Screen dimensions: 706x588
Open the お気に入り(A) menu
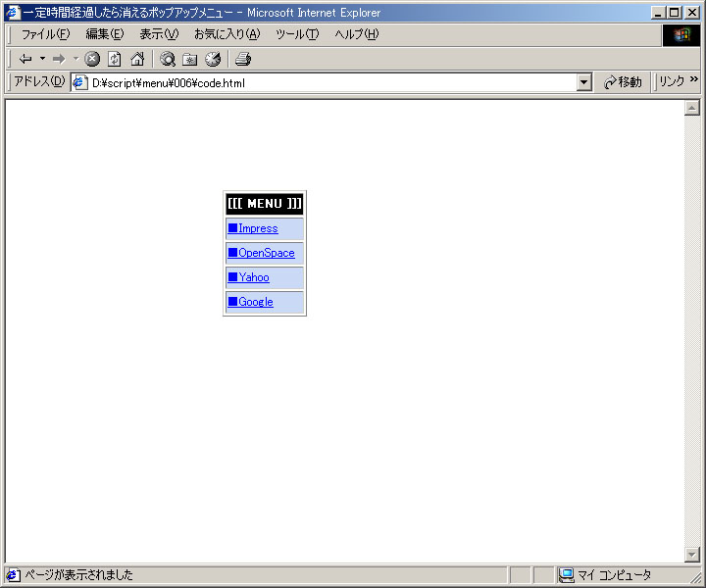(x=227, y=34)
